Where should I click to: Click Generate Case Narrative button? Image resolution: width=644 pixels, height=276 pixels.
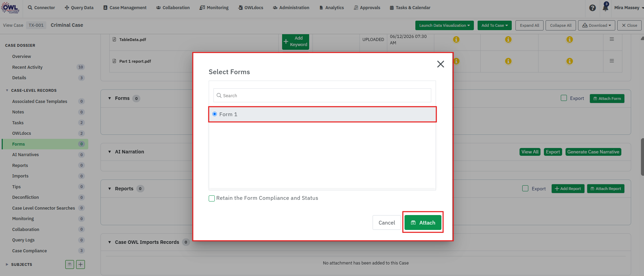593,152
